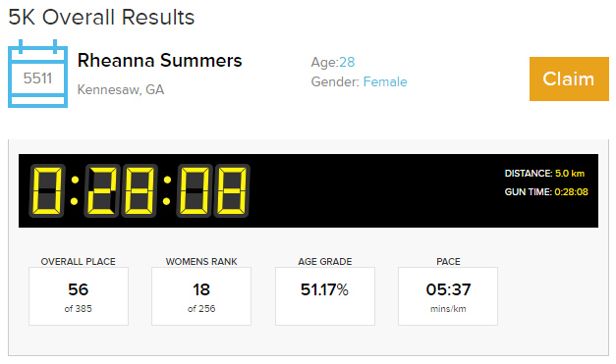Click the minutes digits 28 on clock
This screenshot has width=616, height=364.
pos(121,190)
